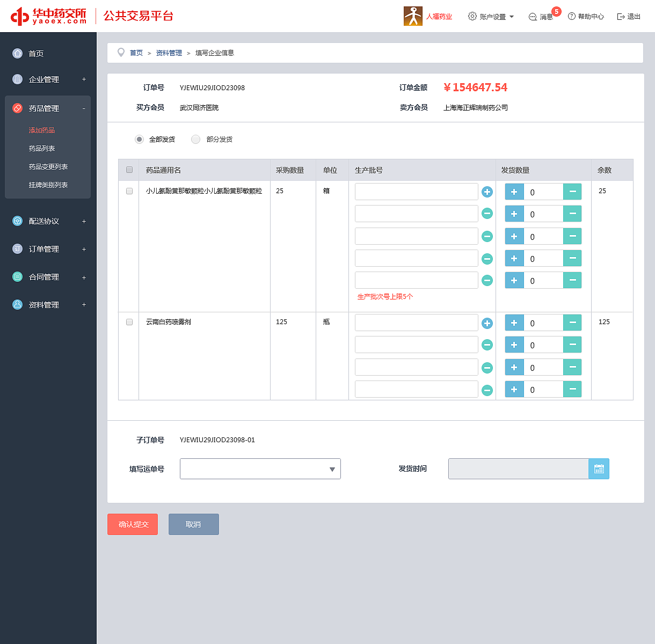Screen dimensions: 655x644
Task: Expand the 订单管理 plus sign
Action: [x=84, y=249]
